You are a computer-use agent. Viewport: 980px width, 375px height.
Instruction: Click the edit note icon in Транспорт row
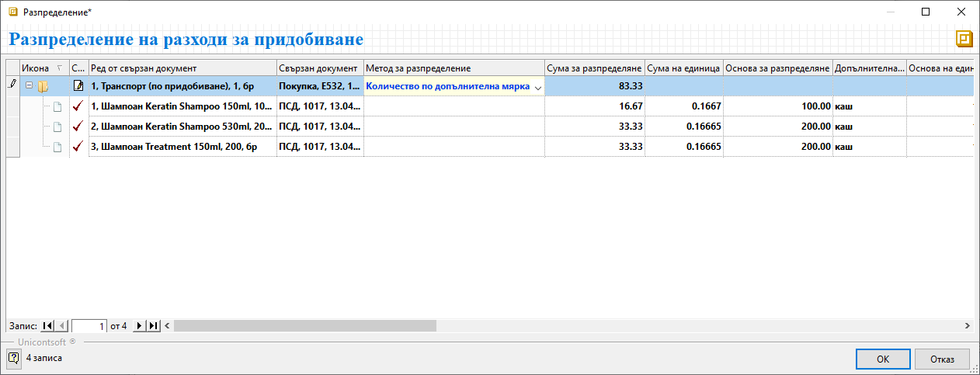(78, 86)
